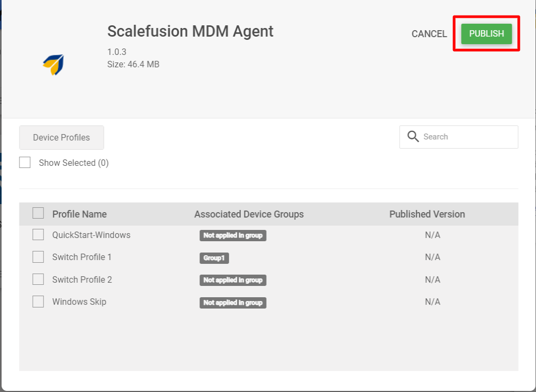Tick the Switch Profile 1 checkbox
Screen dimensions: 536x392
pyautogui.click(x=38, y=257)
